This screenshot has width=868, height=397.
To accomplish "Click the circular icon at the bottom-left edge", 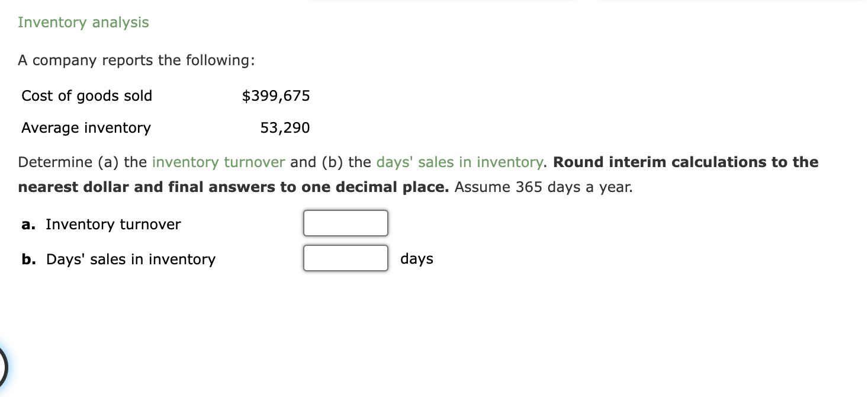I will coord(3,367).
